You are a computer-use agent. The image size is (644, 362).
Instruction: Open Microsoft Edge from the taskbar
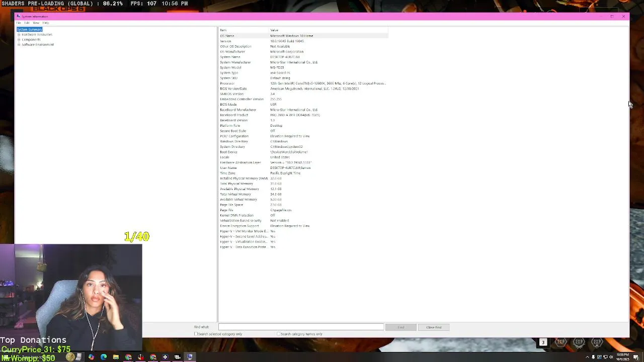coord(104,357)
